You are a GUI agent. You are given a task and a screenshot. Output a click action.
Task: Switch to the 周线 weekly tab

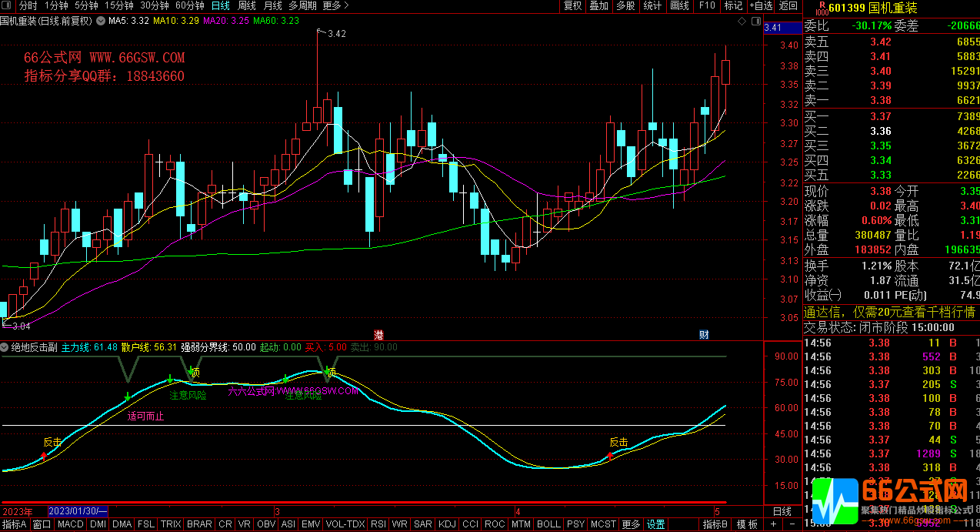point(246,5)
